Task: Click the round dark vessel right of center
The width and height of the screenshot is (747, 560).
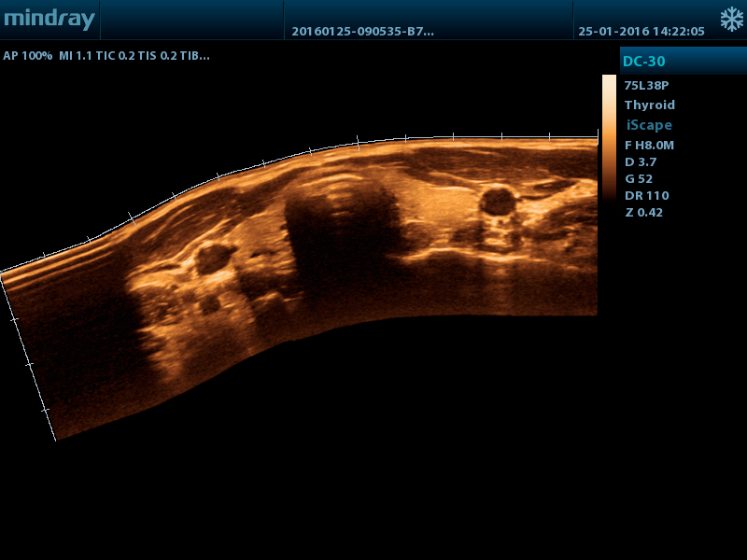Action: [x=498, y=202]
